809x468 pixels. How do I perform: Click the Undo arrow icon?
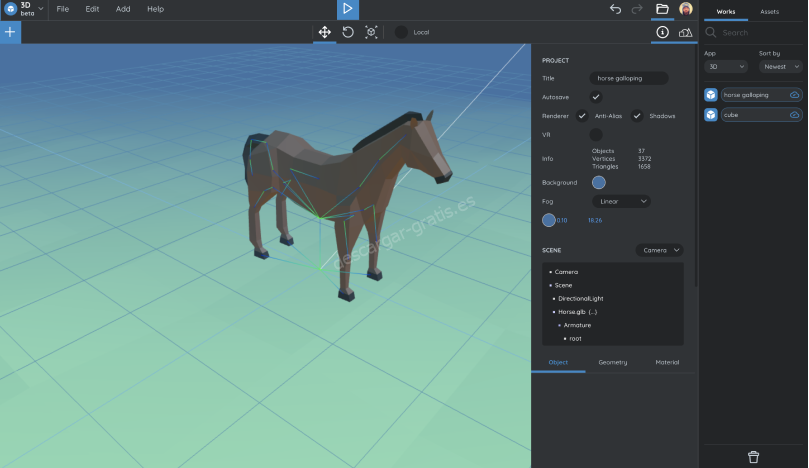615,9
